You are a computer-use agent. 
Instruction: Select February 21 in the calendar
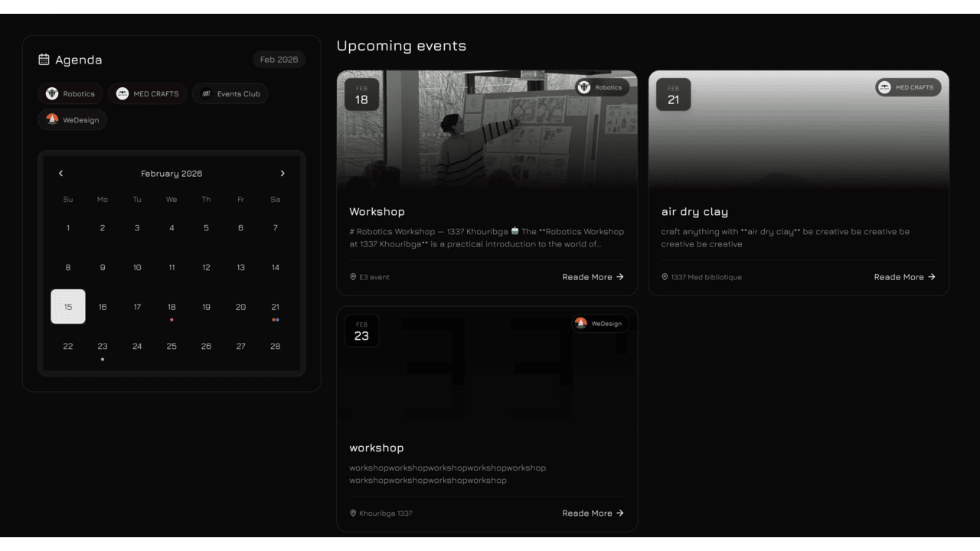click(275, 307)
